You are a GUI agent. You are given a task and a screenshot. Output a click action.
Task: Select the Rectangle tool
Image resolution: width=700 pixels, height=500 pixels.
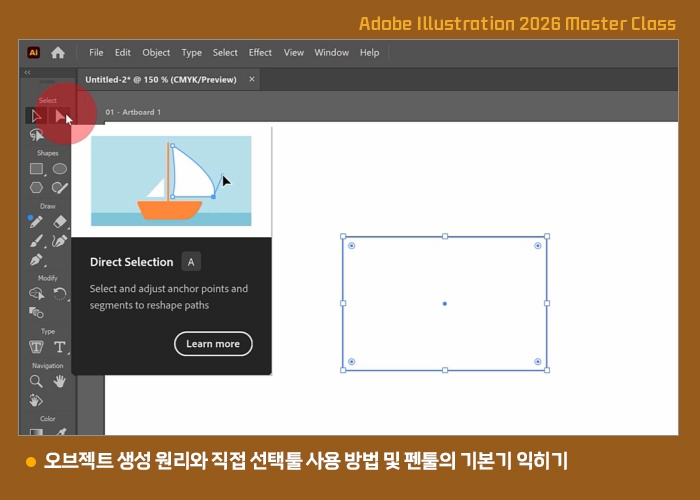(x=37, y=169)
